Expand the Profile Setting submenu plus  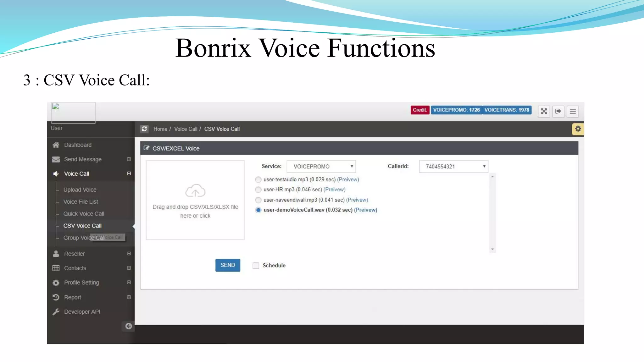[129, 282]
